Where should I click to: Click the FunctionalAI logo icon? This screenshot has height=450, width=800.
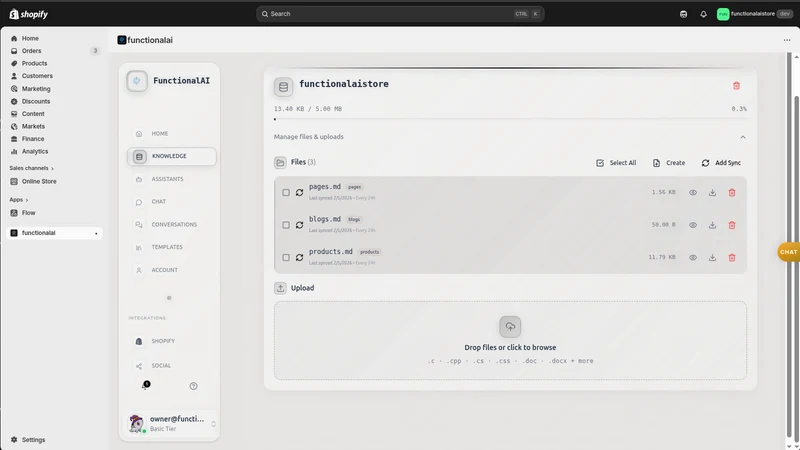[x=137, y=81]
